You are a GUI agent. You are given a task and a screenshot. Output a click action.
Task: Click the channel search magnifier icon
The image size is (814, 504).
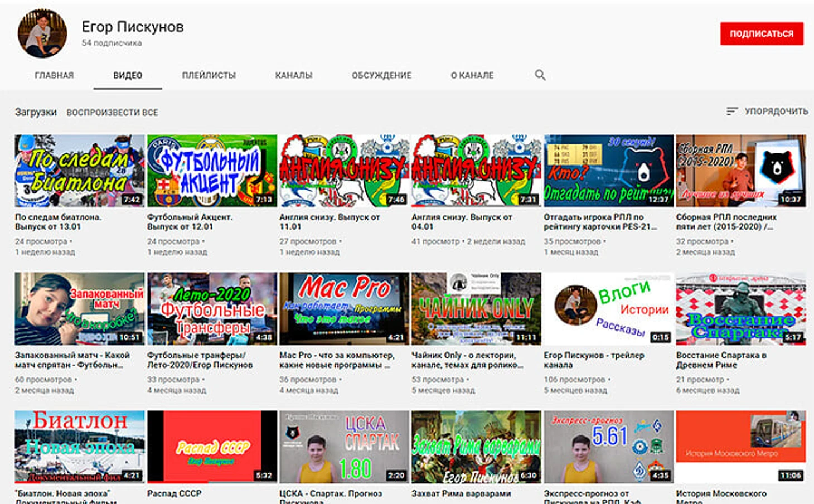(x=540, y=75)
